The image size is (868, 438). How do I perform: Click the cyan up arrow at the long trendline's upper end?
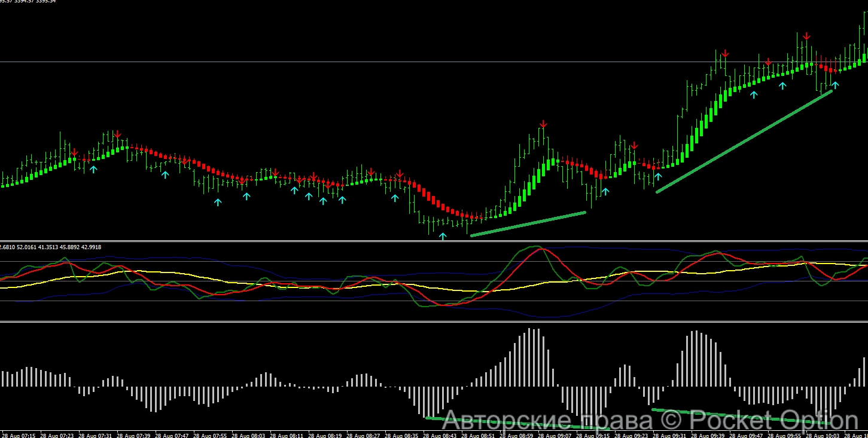(835, 85)
